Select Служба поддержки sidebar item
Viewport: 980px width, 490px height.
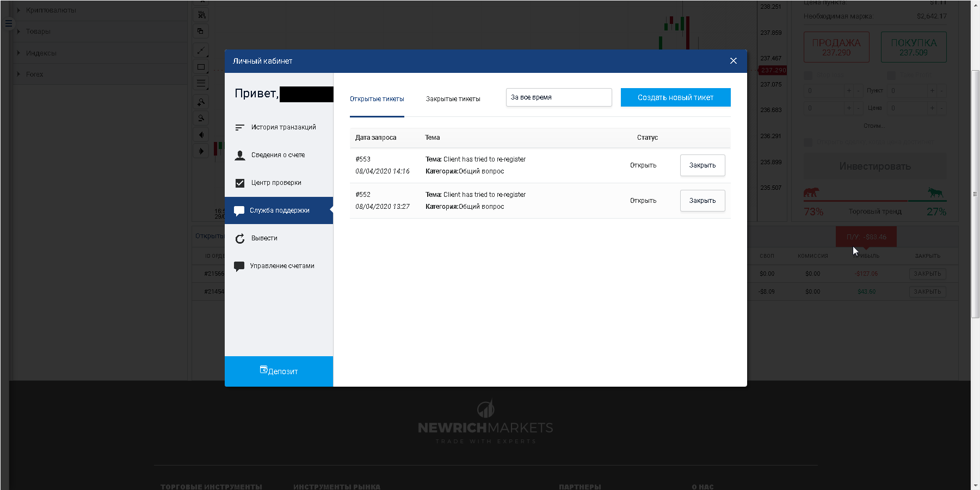pos(279,210)
